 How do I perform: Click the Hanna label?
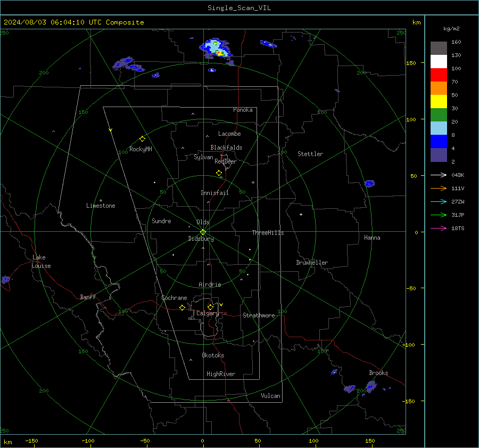pyautogui.click(x=372, y=238)
